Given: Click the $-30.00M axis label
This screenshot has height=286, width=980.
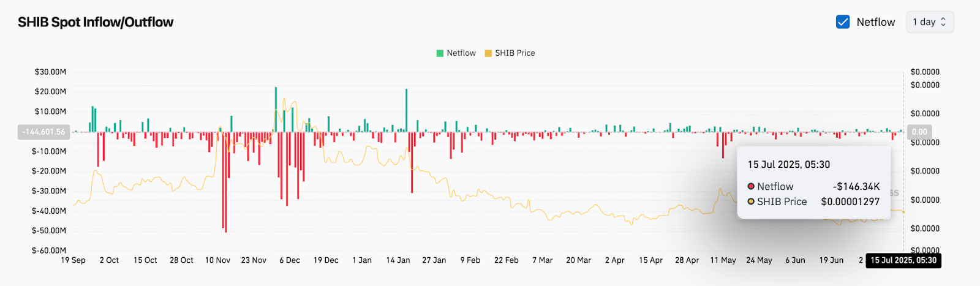Looking at the screenshot, I should (x=49, y=191).
